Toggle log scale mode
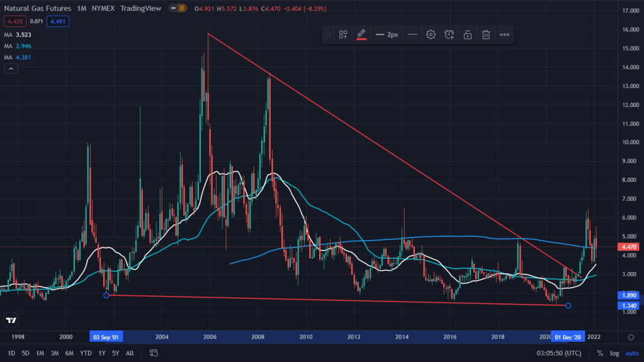The height and width of the screenshot is (362, 644). pos(614,353)
